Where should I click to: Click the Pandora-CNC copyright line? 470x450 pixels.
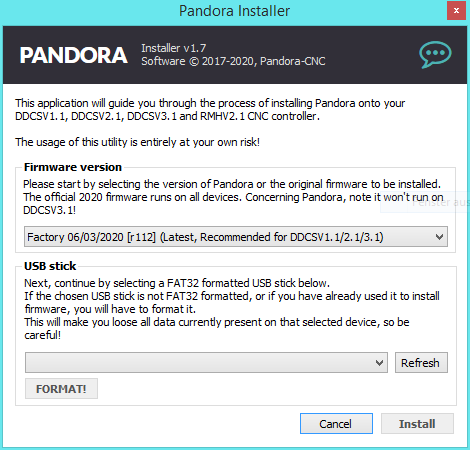(x=233, y=61)
